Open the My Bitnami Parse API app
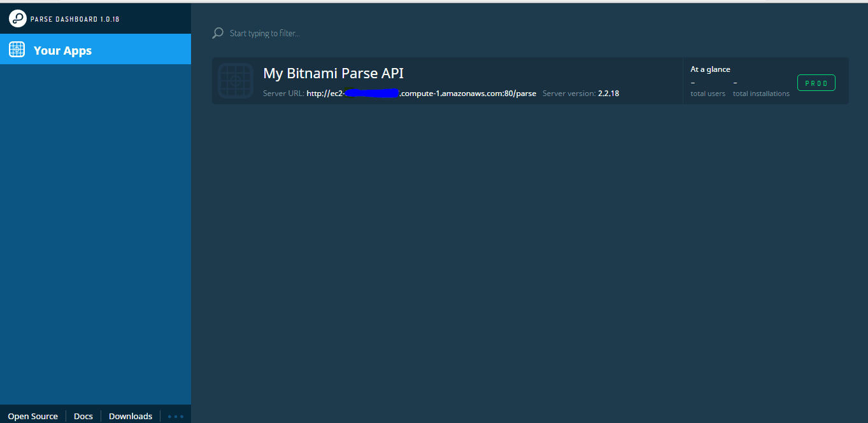 pyautogui.click(x=333, y=73)
